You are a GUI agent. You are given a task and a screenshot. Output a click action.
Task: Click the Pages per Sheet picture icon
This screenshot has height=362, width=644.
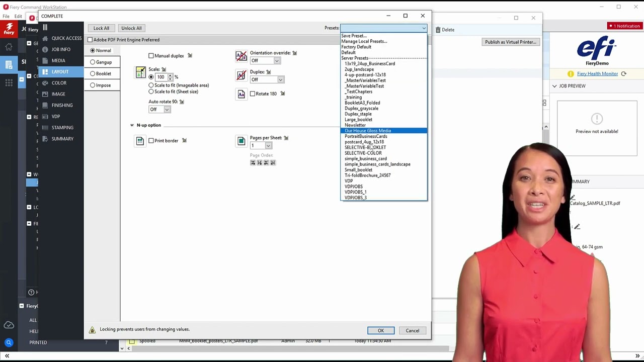point(241,141)
